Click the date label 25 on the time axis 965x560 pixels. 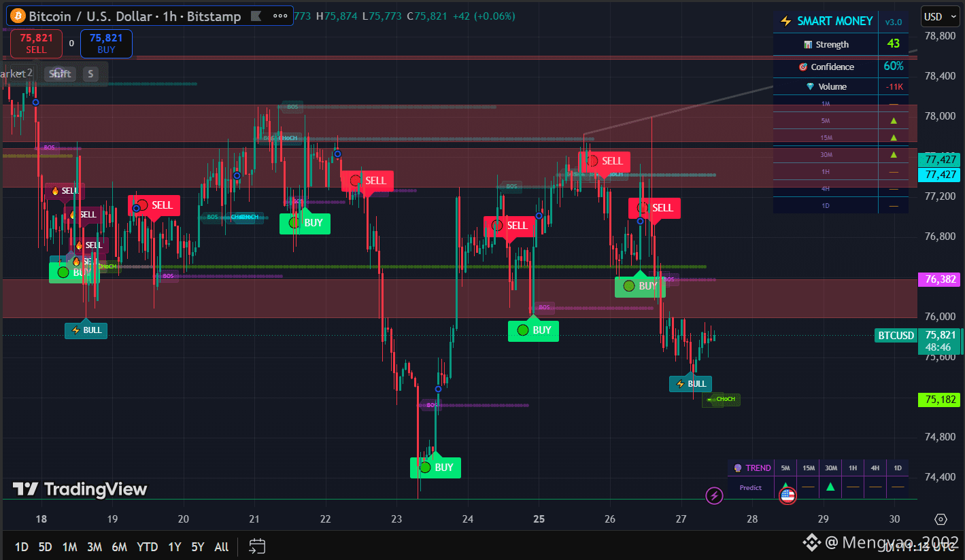click(x=539, y=519)
